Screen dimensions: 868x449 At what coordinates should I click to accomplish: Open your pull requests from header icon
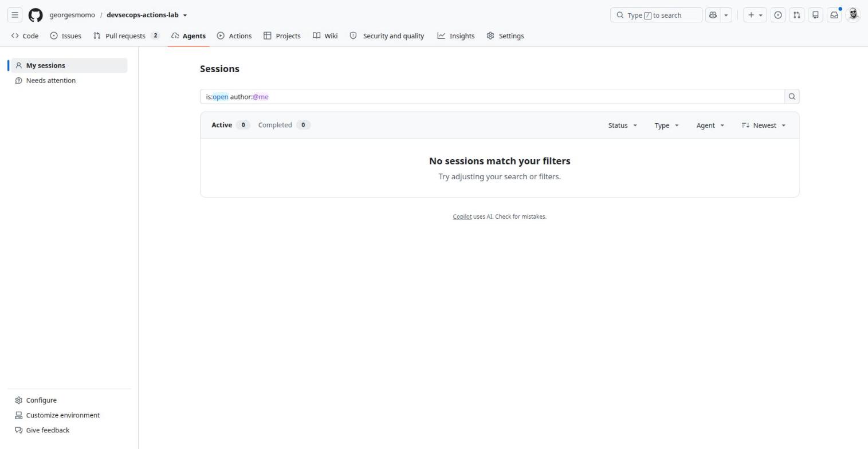pyautogui.click(x=796, y=15)
